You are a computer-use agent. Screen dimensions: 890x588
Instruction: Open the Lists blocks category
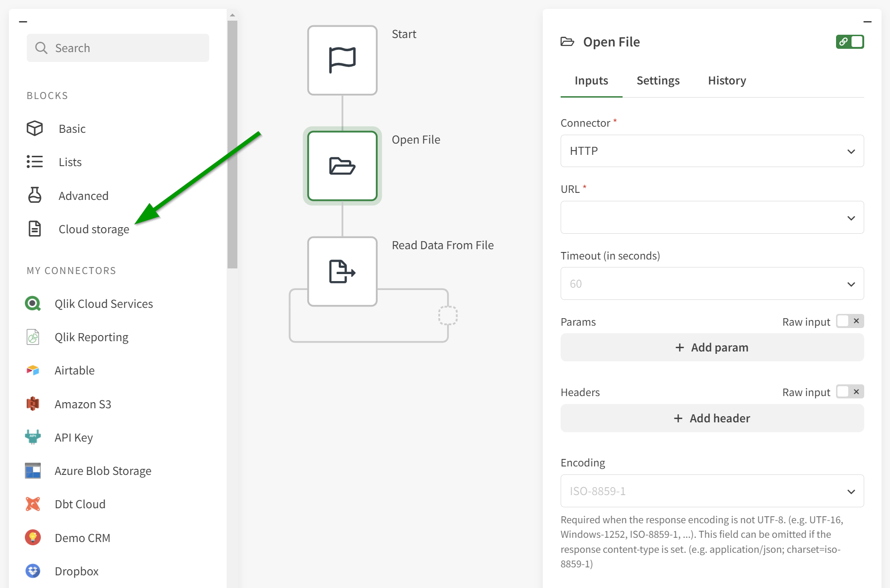click(70, 162)
